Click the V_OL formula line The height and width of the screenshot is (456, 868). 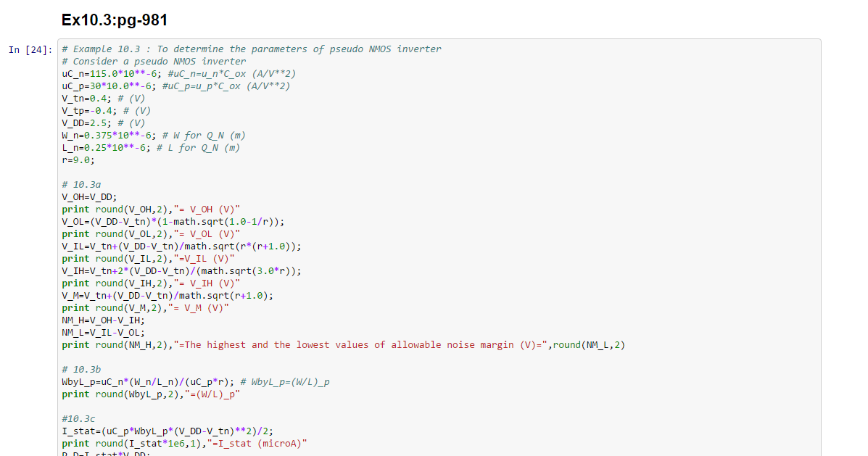[x=173, y=222]
